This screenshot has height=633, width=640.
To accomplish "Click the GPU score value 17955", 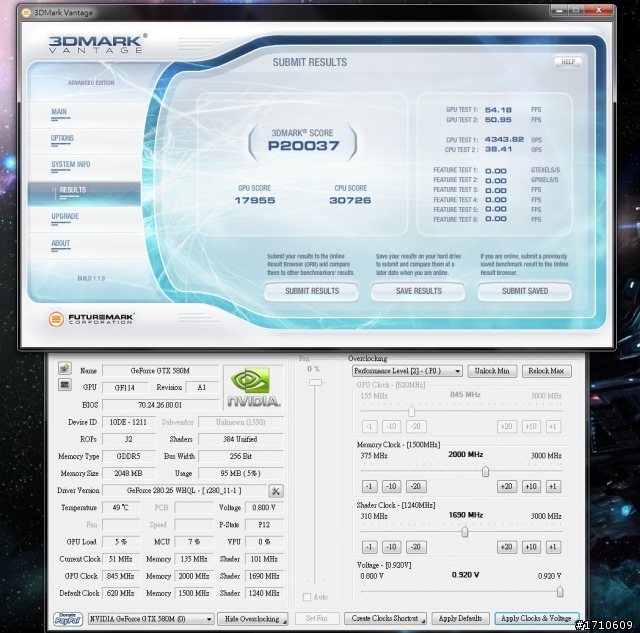I will (x=255, y=200).
